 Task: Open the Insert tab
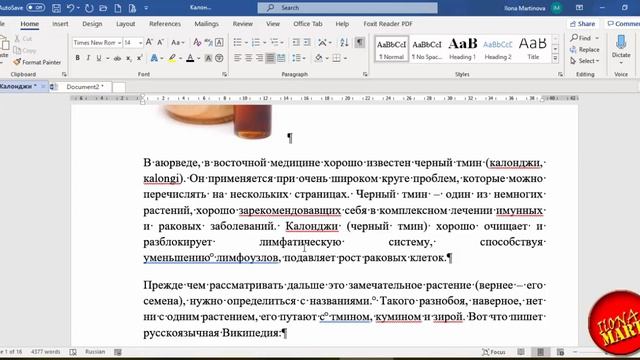click(60, 24)
